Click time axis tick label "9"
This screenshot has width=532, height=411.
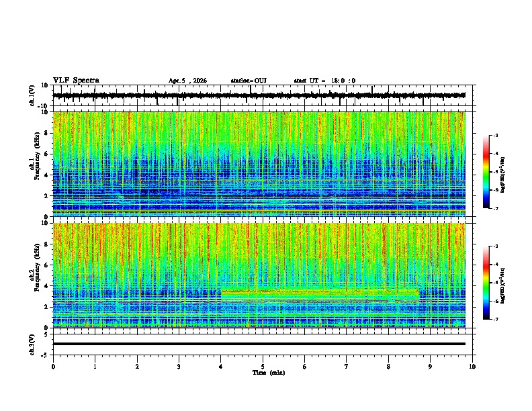point(430,367)
